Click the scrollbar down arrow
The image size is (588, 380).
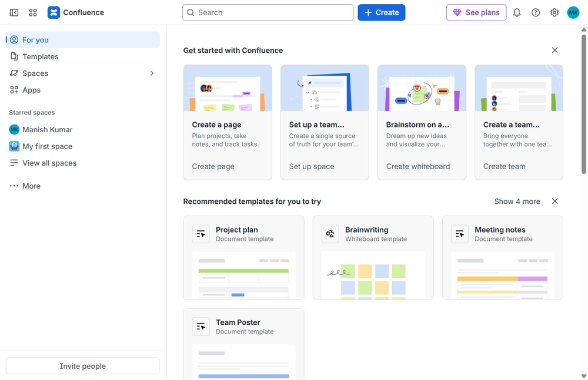click(x=584, y=376)
